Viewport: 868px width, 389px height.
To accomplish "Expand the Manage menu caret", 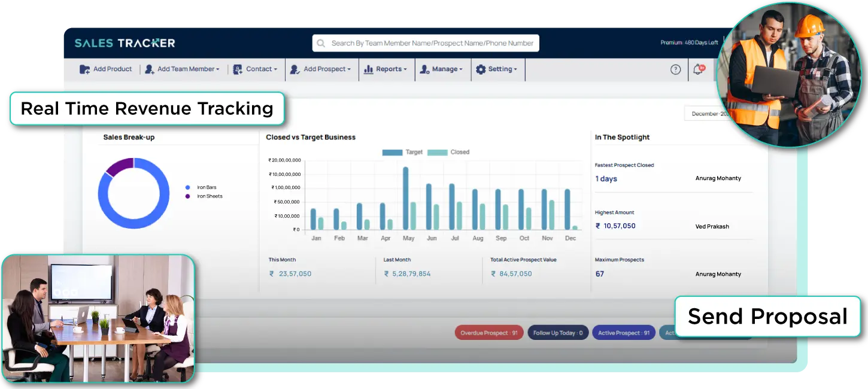I will pos(461,69).
